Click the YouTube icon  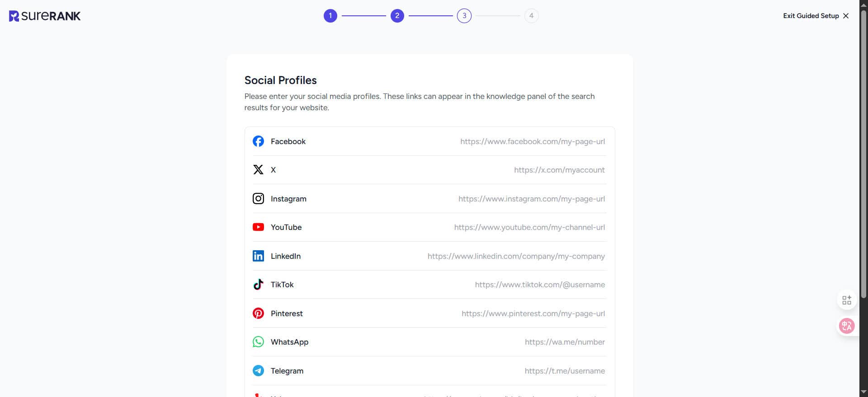click(258, 227)
